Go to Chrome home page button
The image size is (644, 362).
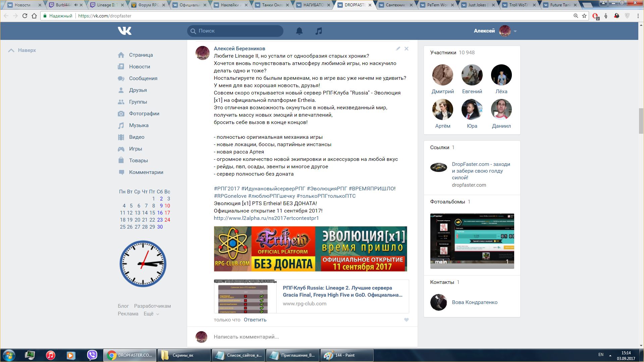(x=34, y=16)
